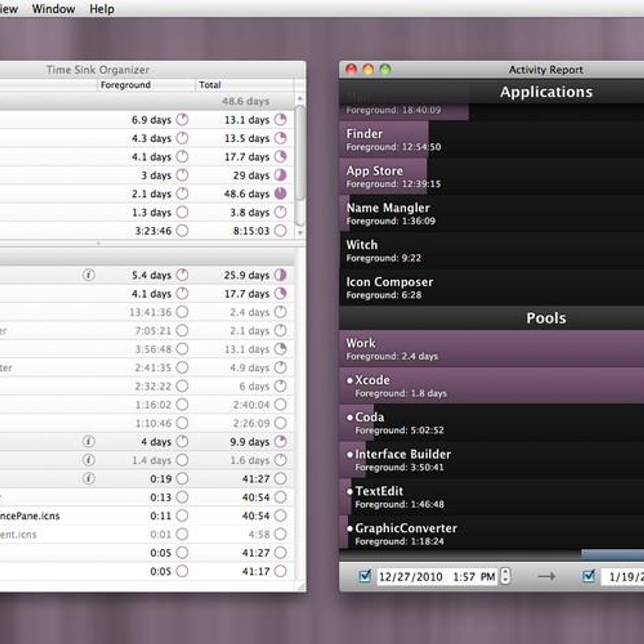Open the info icon in the 5.4 days row

coord(89,275)
